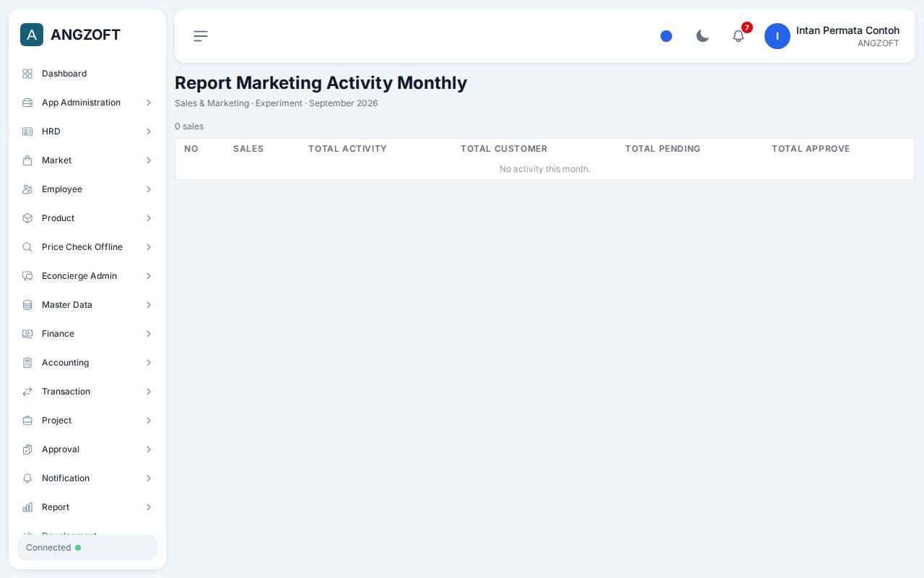
Task: Toggle the sidebar hamburger menu
Action: tap(201, 36)
